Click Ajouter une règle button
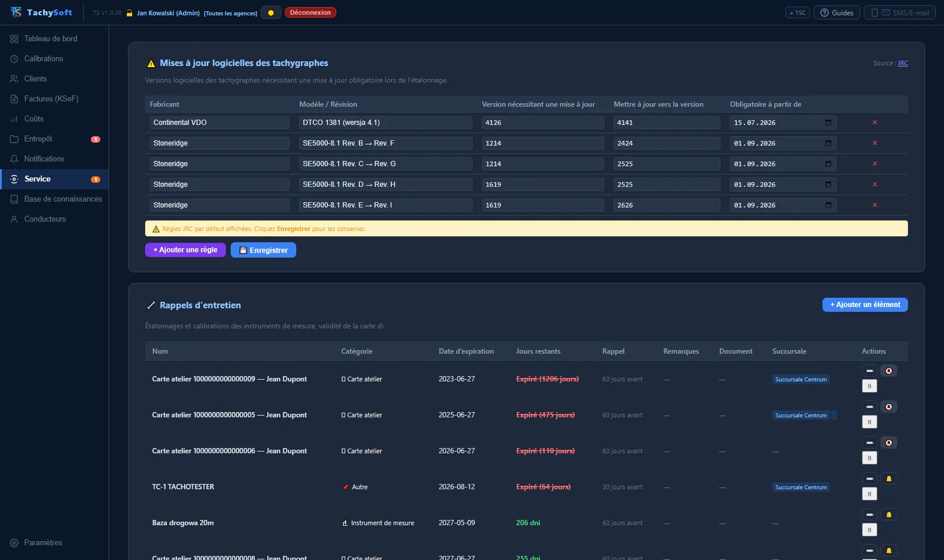 coord(185,250)
